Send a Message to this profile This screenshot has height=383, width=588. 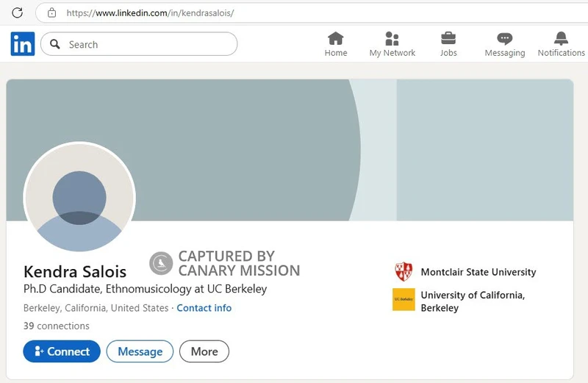[140, 351]
